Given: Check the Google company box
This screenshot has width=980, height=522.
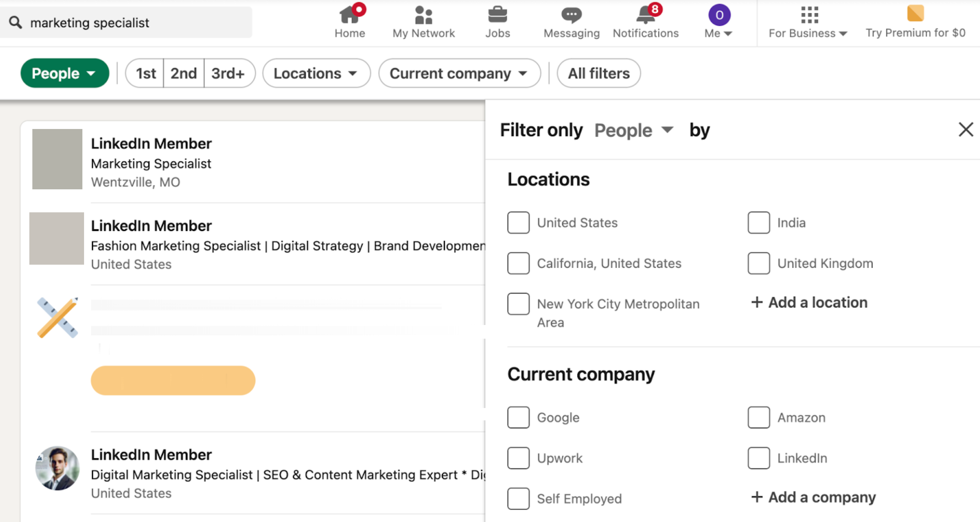Looking at the screenshot, I should click(518, 417).
